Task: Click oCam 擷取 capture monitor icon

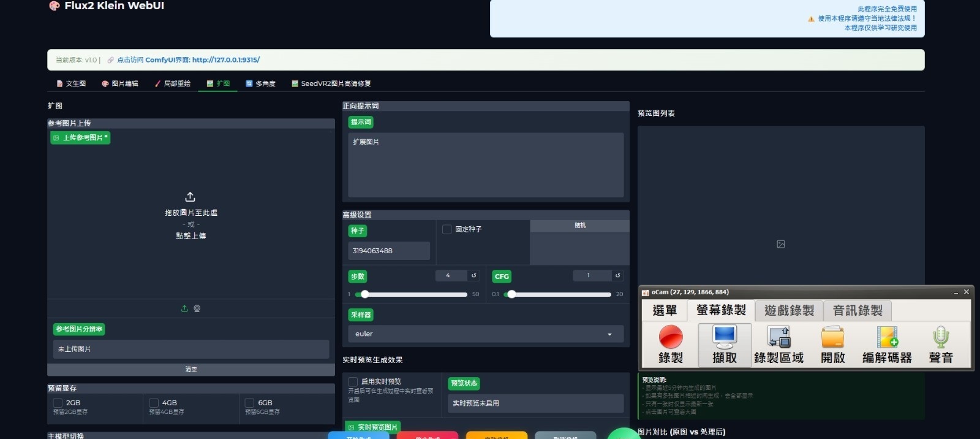Action: (725, 337)
